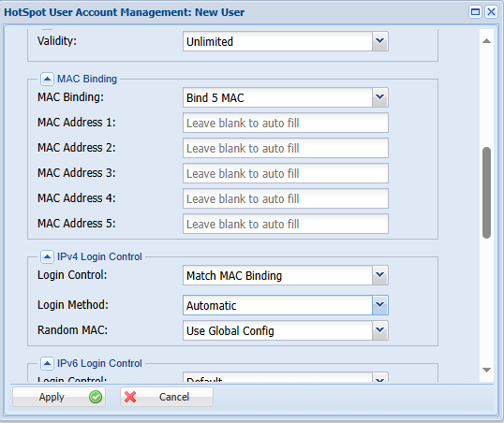
Task: Click the 'Match MAC Binding' value
Action: 234,276
